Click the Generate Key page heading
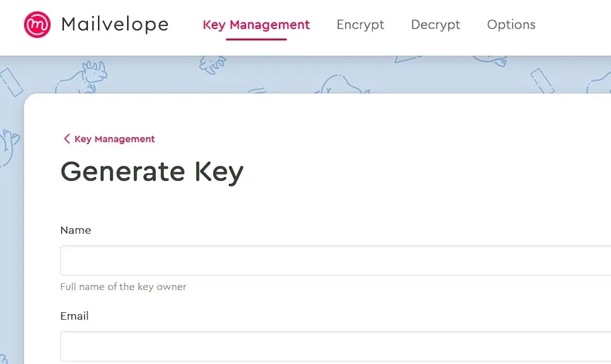Viewport: 611px width, 364px height. [152, 171]
